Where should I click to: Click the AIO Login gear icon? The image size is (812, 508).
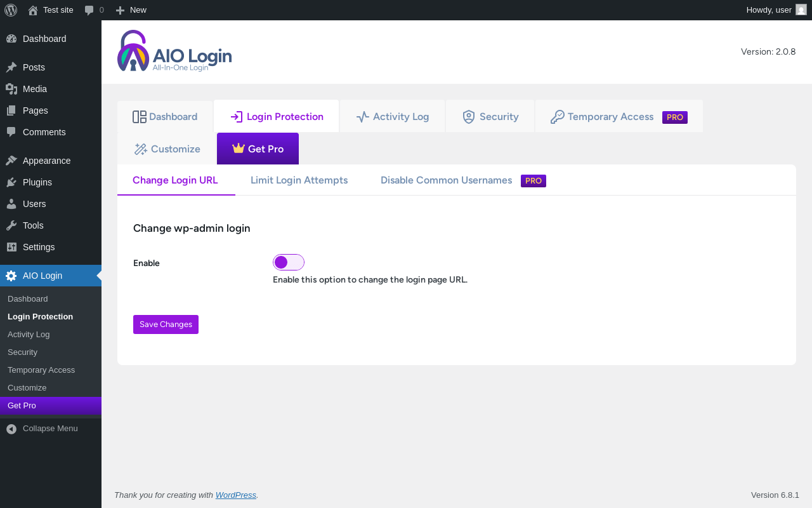(11, 276)
